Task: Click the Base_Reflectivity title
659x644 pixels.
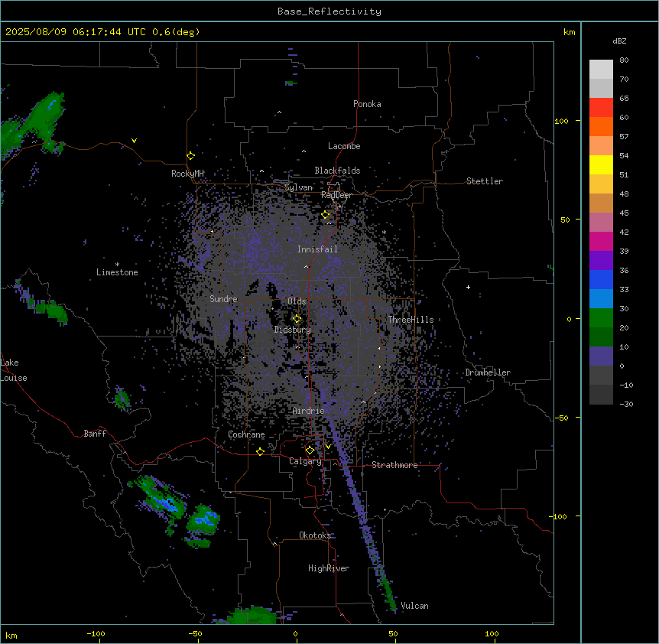Action: [329, 11]
